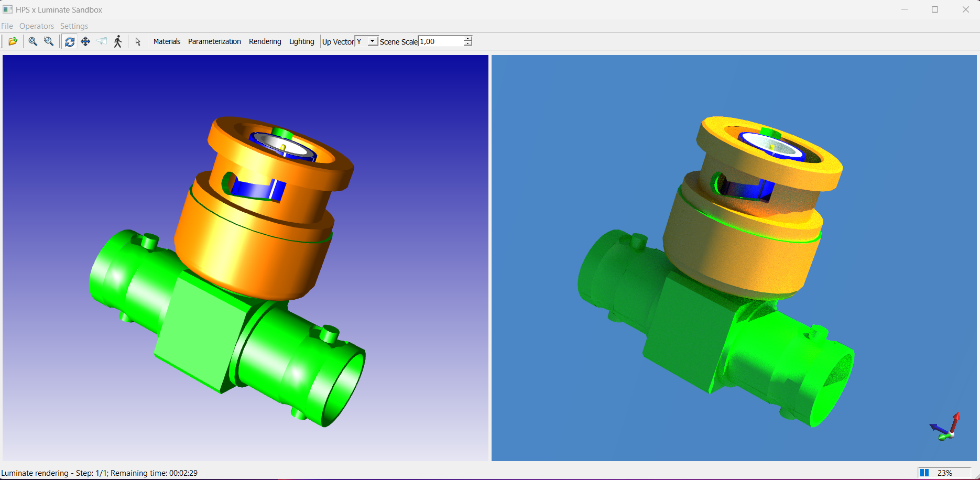980x480 pixels.
Task: Enable the walk navigation tool
Action: click(x=118, y=41)
